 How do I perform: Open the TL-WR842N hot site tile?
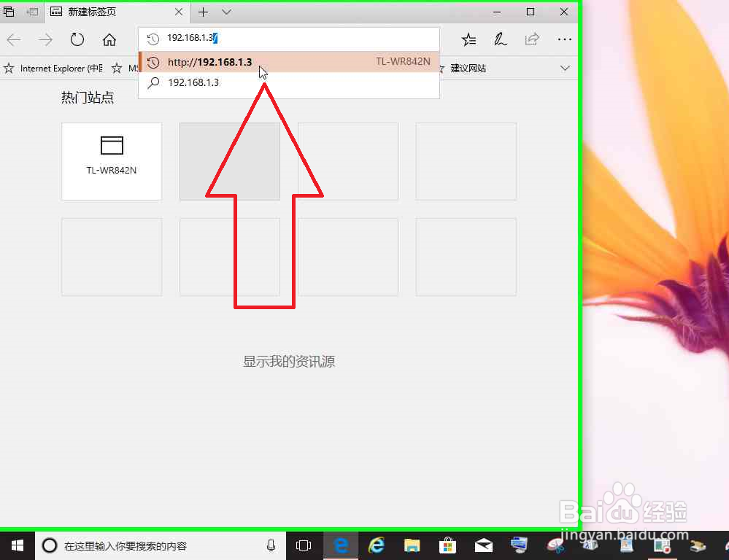pos(112,161)
